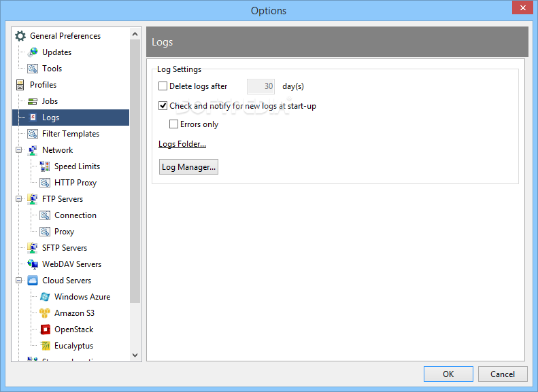
Task: Open Windows Azure settings
Action: [82, 297]
